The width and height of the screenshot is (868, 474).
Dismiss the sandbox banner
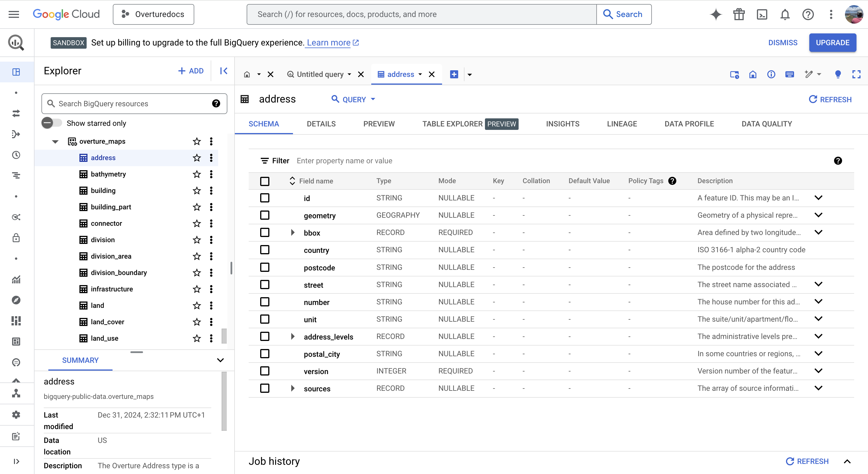click(x=783, y=43)
